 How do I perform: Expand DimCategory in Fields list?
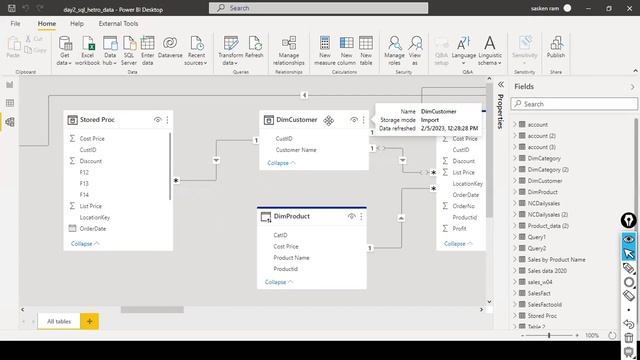tap(515, 158)
